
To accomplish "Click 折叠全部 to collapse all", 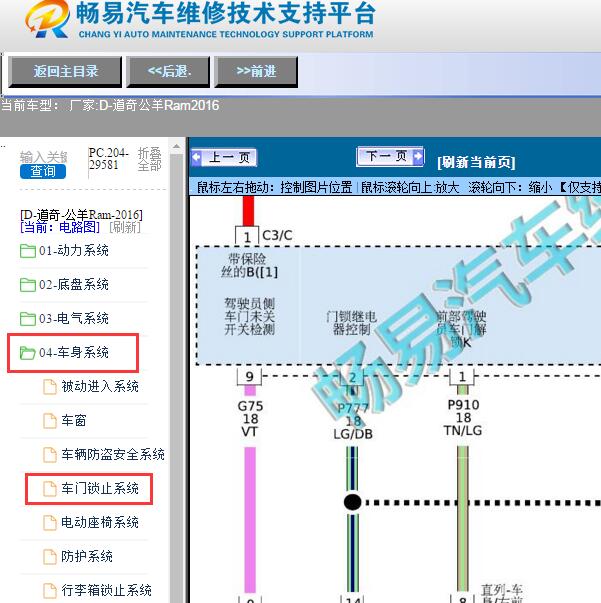I will (150, 159).
